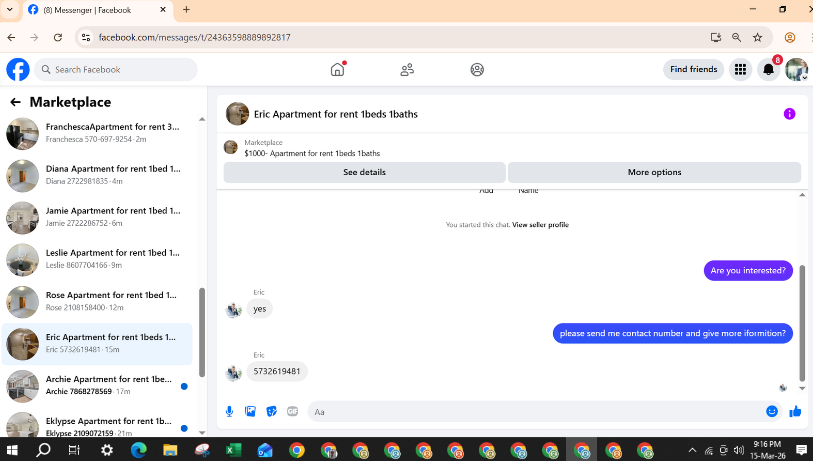Click Eric's avatar beside 'yes' message
Viewport: 813px width, 461px height.
[234, 310]
